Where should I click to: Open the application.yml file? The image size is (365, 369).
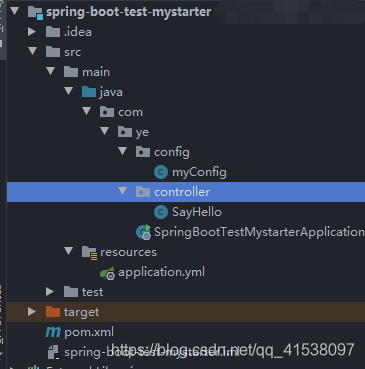point(161,272)
